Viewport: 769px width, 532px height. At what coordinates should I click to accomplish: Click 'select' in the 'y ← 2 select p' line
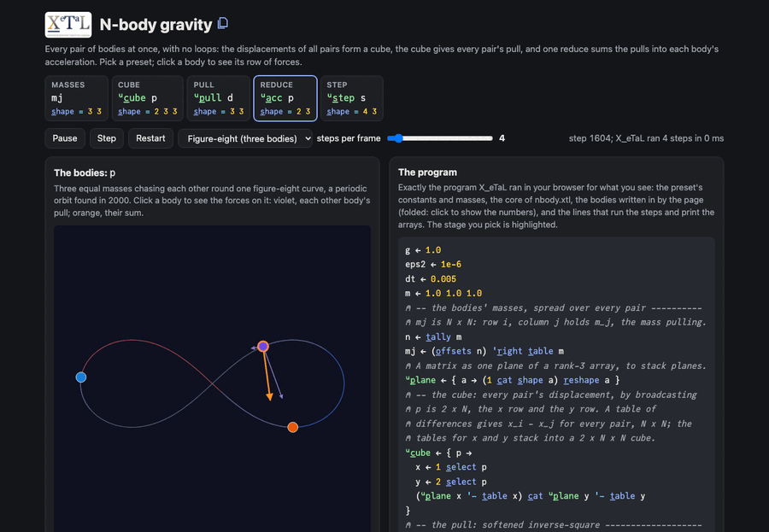(x=461, y=482)
